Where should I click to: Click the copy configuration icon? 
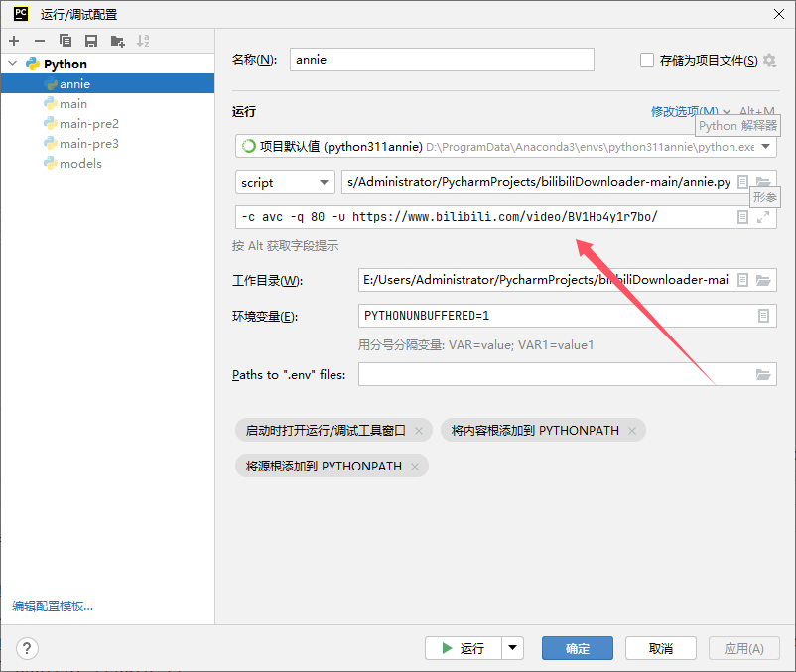66,41
